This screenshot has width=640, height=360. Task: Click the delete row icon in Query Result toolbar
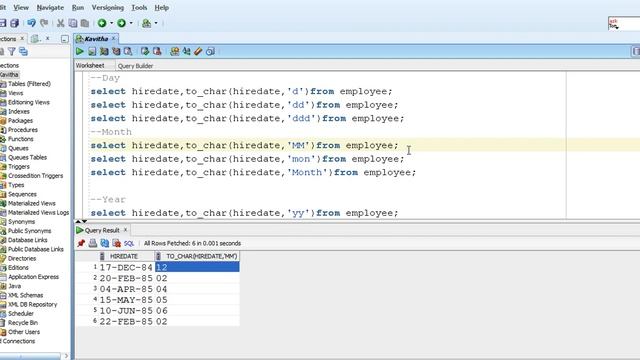[117, 243]
